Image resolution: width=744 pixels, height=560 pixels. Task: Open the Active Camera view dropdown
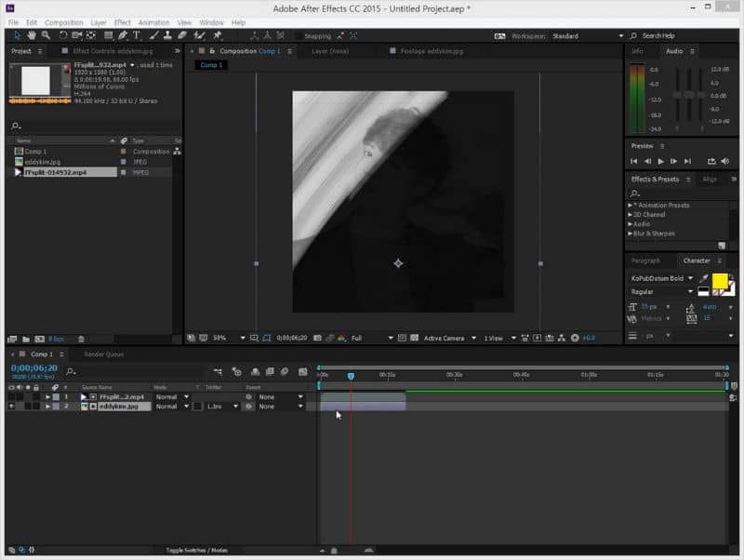448,338
